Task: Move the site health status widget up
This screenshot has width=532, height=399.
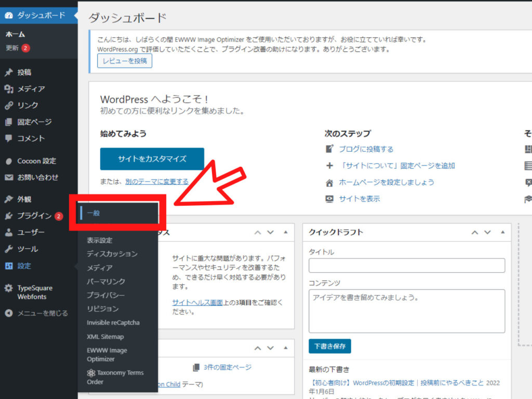Action: (x=258, y=232)
